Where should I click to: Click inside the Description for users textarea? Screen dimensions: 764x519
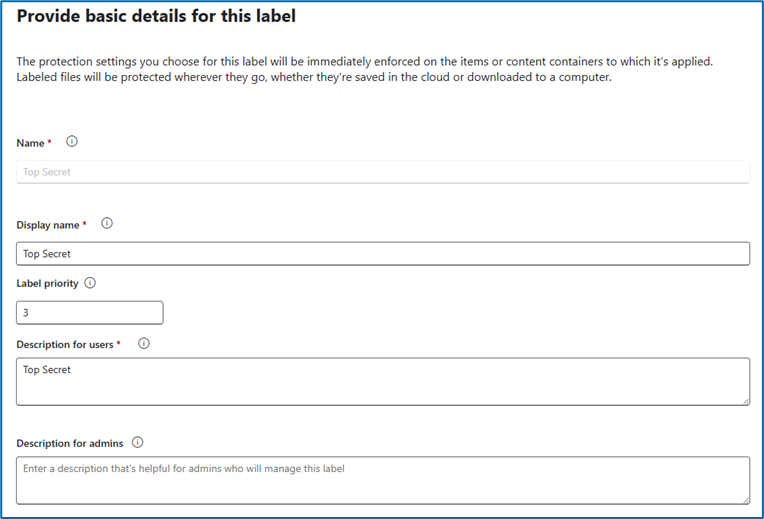pos(383,382)
